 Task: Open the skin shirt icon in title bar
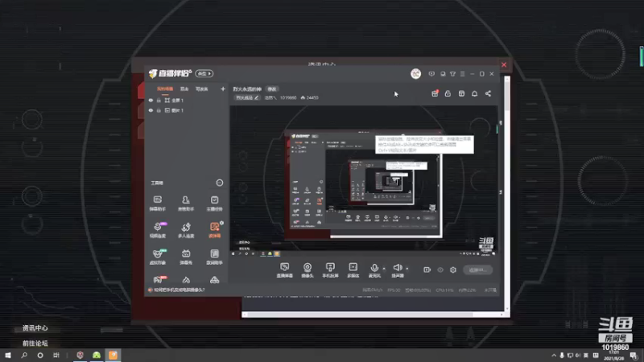[x=452, y=74]
